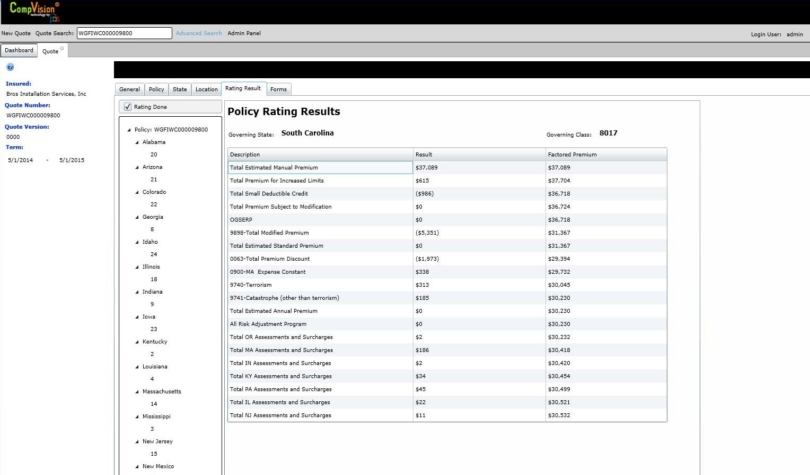Select the OGSERP row
Viewport: 810px width, 475px height.
[447, 219]
